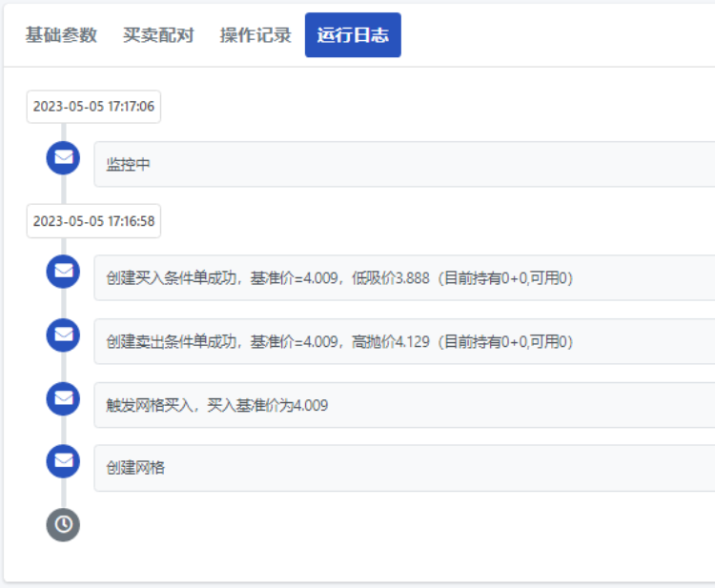Open the 买卖配对 tab
715x588 pixels.
point(158,35)
